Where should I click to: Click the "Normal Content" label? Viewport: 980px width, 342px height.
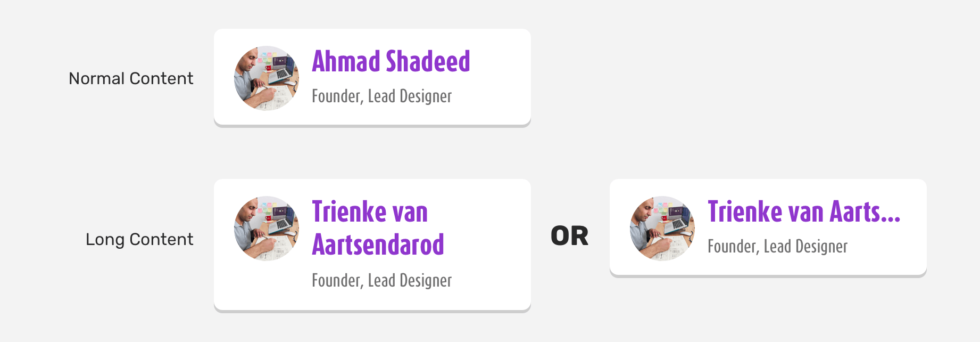(131, 79)
